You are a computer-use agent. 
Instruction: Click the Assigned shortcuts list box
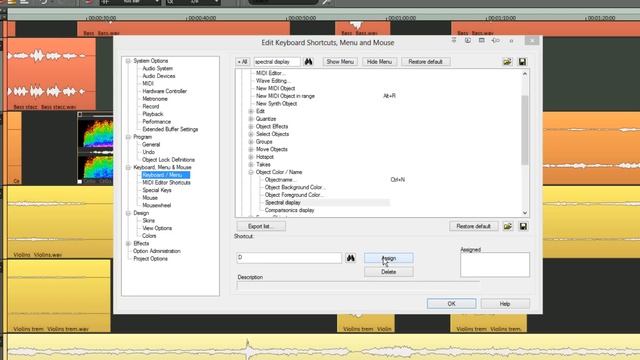pyautogui.click(x=495, y=265)
